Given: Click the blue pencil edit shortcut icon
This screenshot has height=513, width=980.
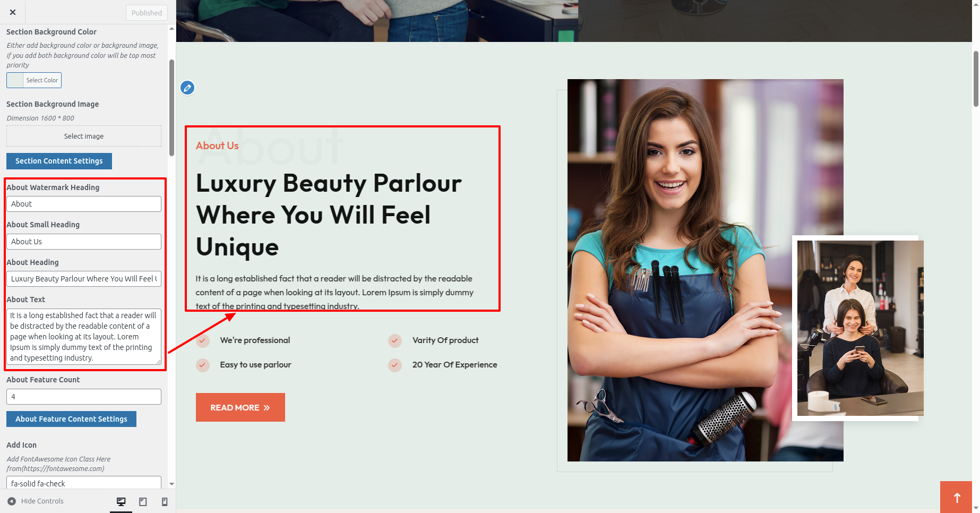Looking at the screenshot, I should [187, 88].
